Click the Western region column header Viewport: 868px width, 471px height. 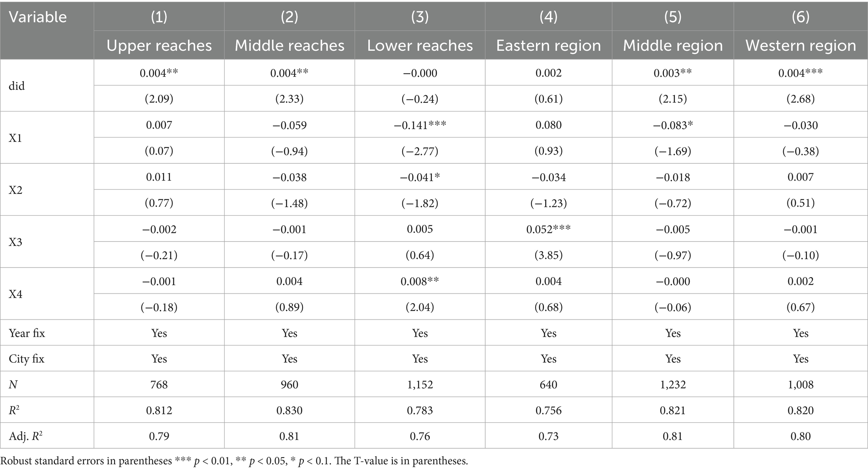tap(800, 45)
